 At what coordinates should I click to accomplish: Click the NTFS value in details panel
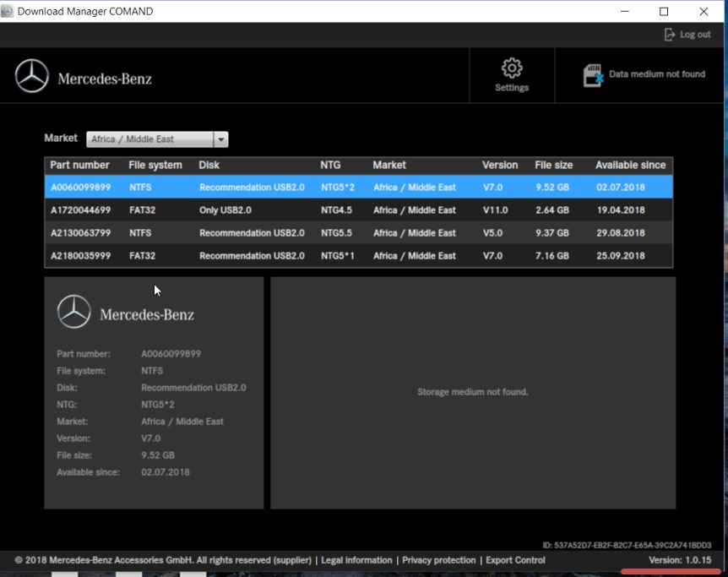[x=152, y=371]
